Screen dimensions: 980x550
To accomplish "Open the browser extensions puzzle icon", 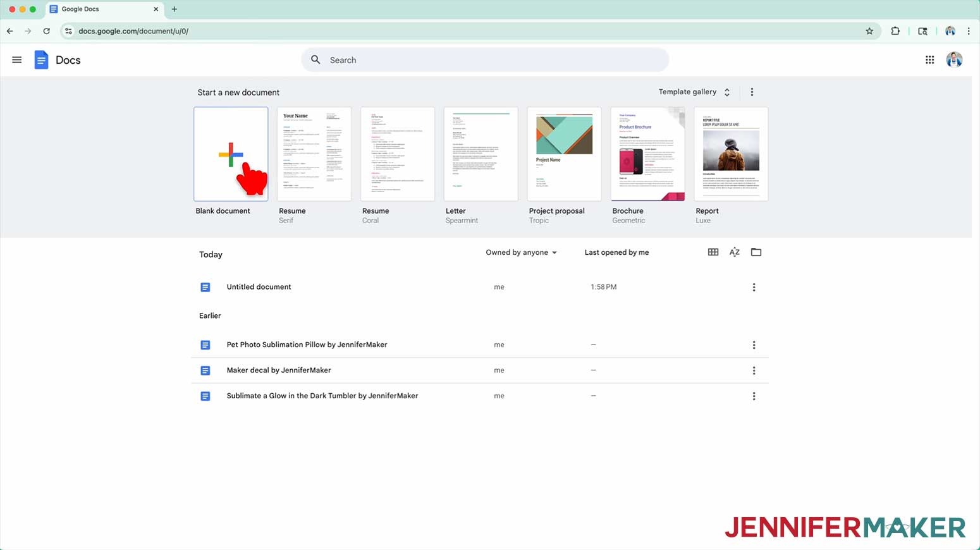I will 895,31.
